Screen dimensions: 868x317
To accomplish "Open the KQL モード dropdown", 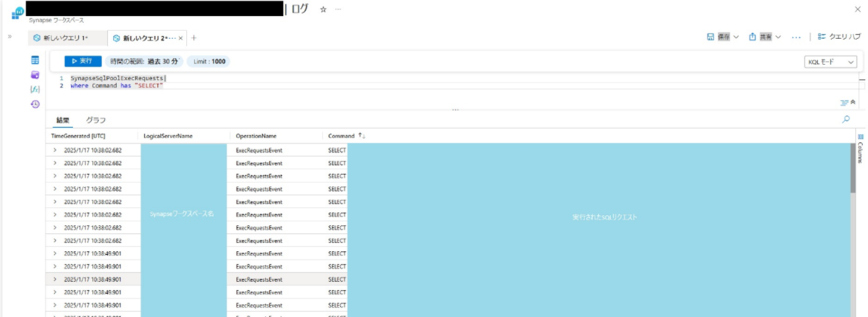I will coord(831,62).
